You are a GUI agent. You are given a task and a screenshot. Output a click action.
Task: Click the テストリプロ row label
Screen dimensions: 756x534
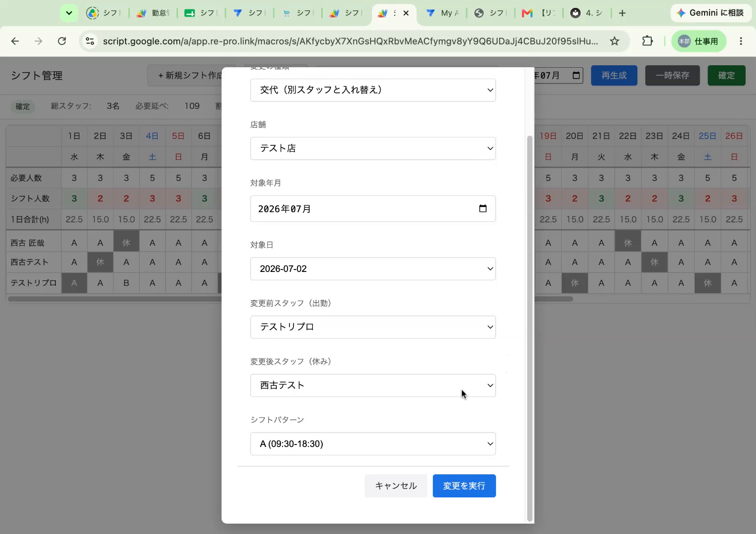click(x=34, y=283)
